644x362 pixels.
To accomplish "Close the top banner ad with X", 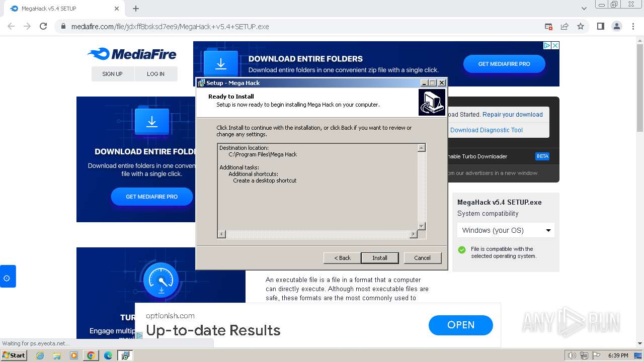I will (x=555, y=45).
